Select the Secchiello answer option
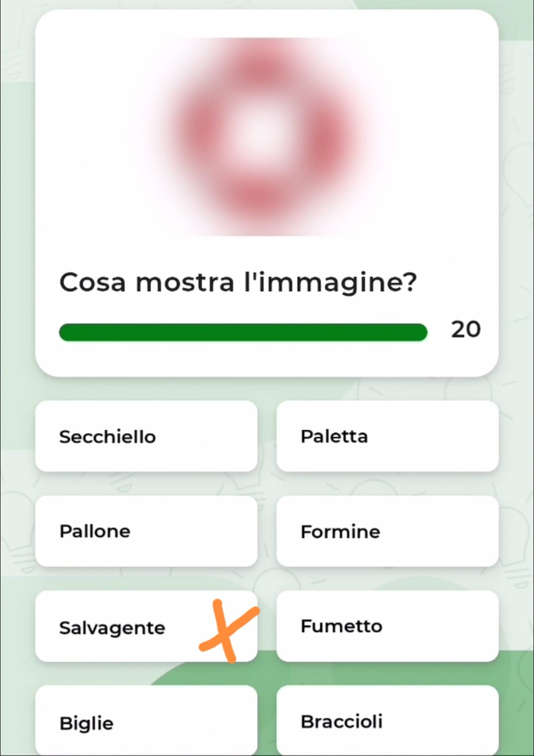This screenshot has height=756, width=534. click(x=146, y=436)
